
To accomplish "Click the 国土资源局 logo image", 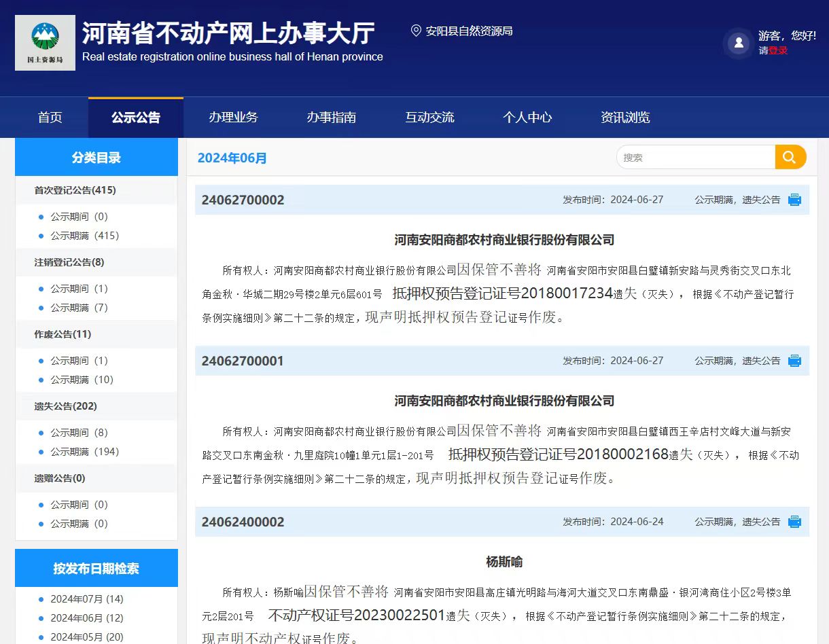I will pos(45,43).
